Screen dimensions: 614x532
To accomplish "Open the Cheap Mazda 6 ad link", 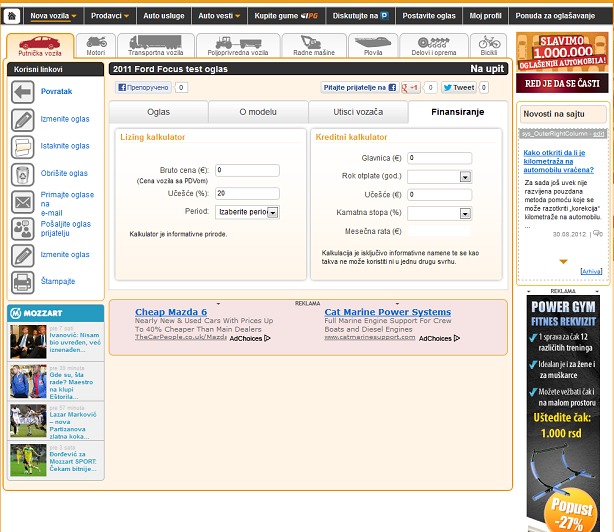I will tap(171, 312).
